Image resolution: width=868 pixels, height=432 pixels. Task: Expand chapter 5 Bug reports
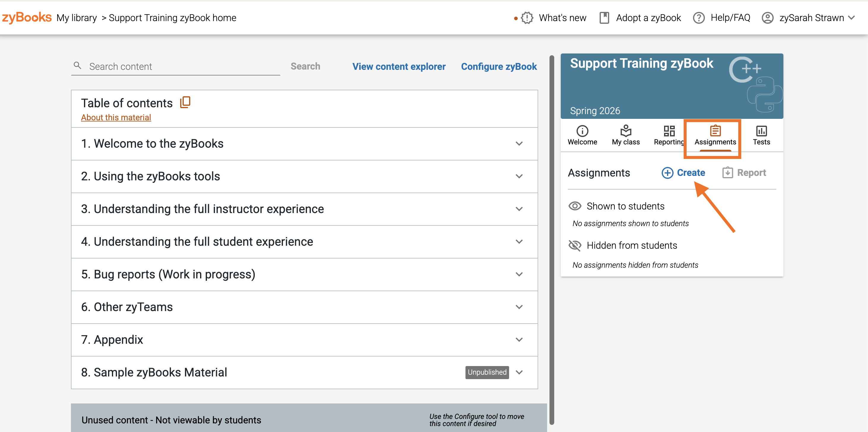[x=304, y=275]
